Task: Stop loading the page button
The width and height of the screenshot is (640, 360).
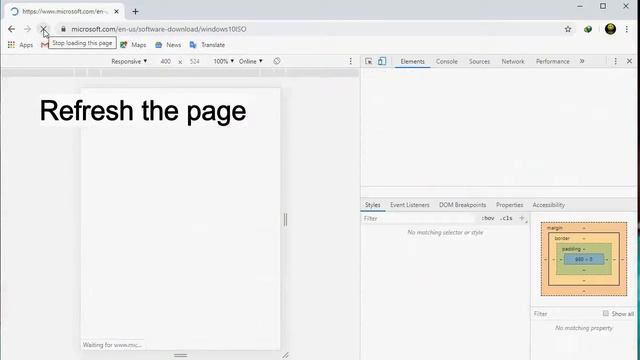Action: (x=43, y=29)
